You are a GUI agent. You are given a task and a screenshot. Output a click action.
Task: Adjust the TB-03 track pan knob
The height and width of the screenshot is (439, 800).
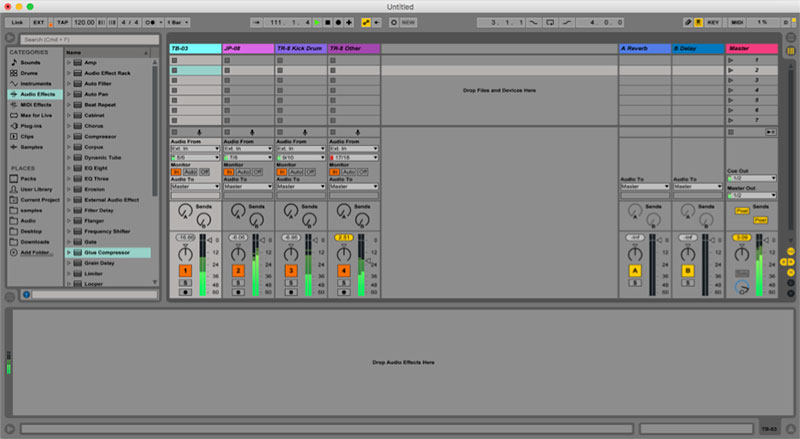[185, 254]
